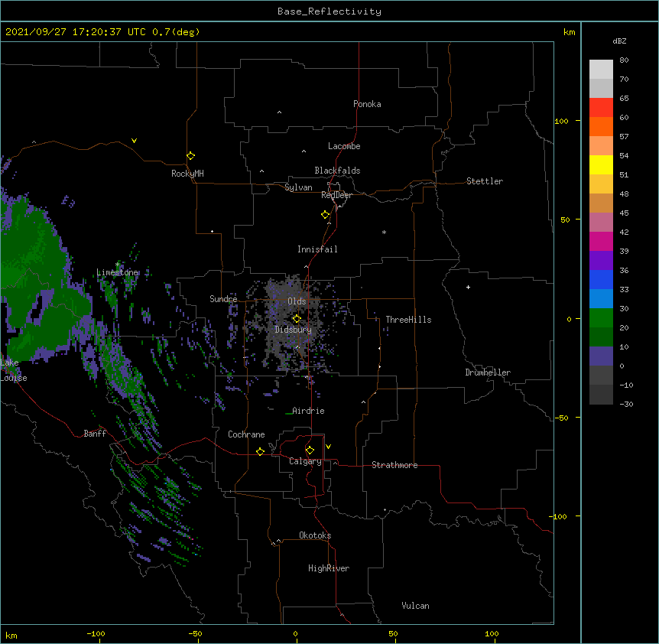Click the Sundre city label
This screenshot has height=644, width=659.
[x=223, y=299]
